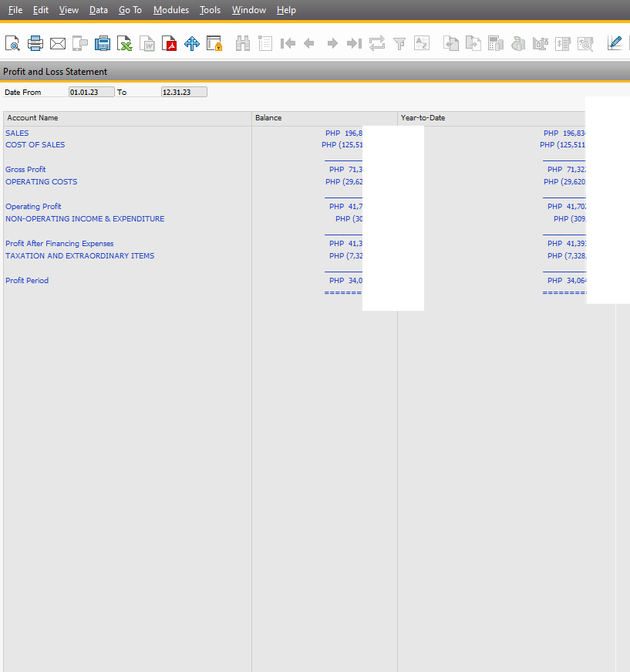Go to the previous record arrow
Screen dimensions: 630x672
(308, 43)
